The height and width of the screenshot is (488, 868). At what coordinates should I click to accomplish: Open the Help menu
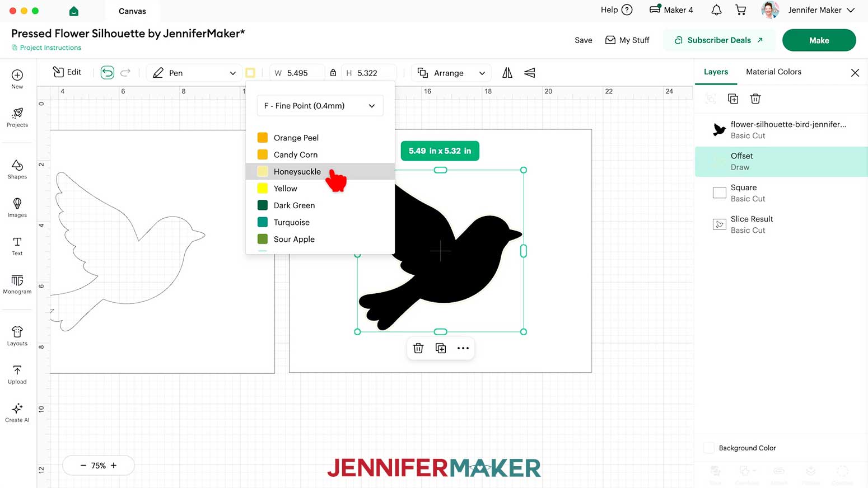617,10
